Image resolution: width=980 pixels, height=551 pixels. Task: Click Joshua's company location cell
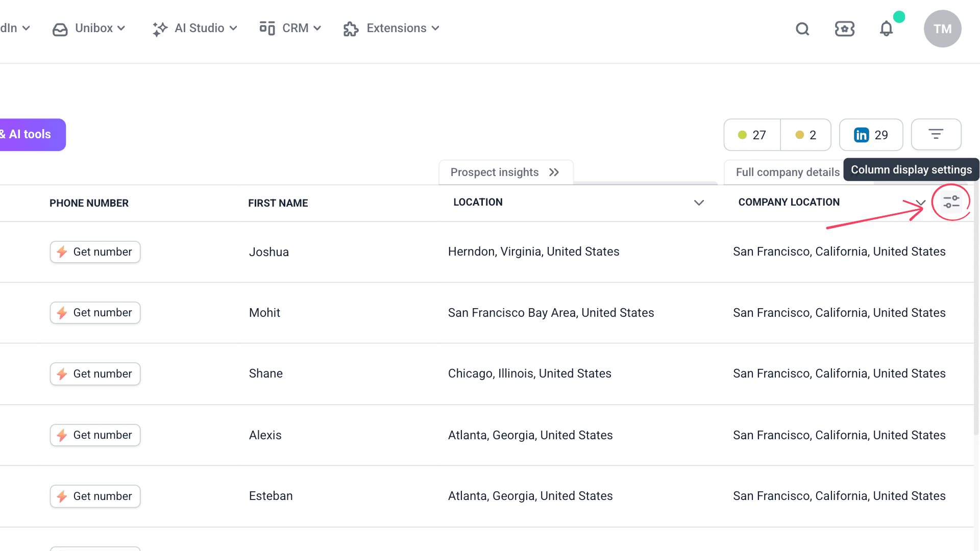click(839, 252)
